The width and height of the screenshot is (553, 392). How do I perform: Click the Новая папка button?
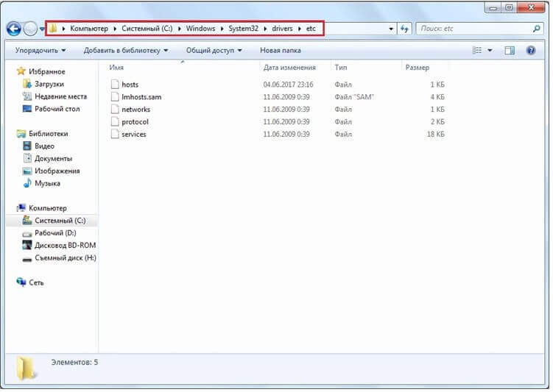coord(280,51)
